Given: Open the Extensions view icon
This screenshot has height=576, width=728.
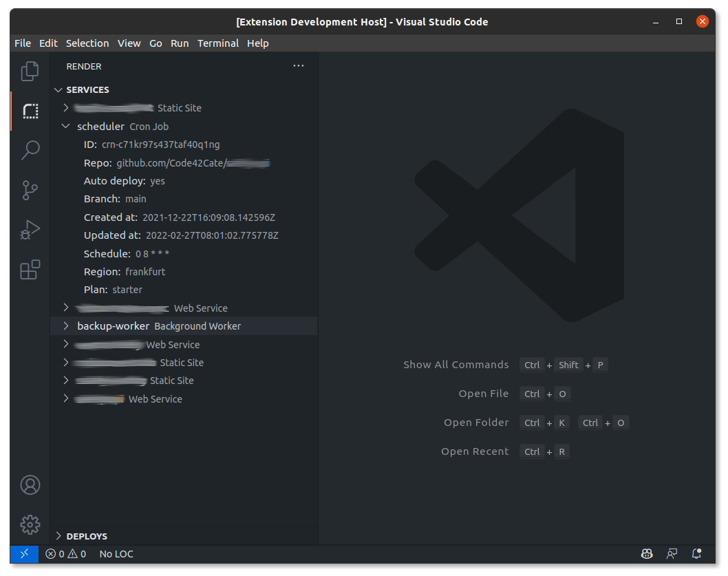Looking at the screenshot, I should click(x=30, y=270).
